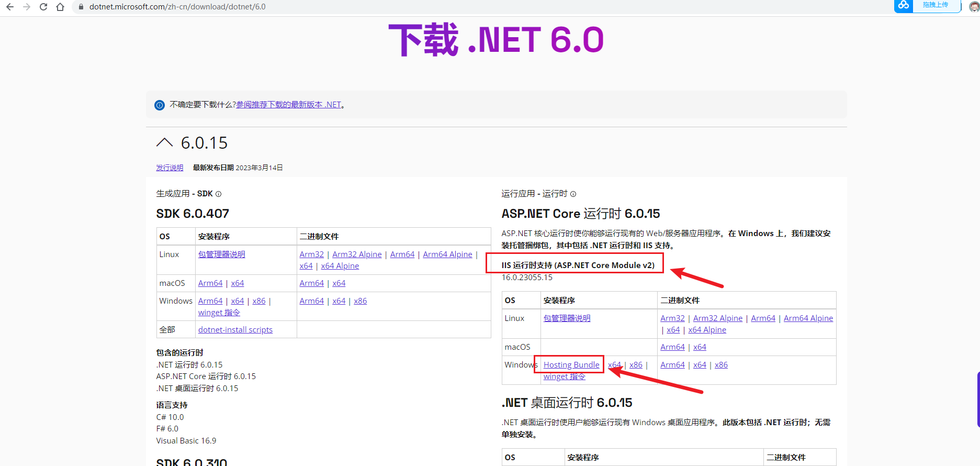Download ASP.NET runtime macOS Arm64 binary
The height and width of the screenshot is (466, 980).
(x=673, y=347)
